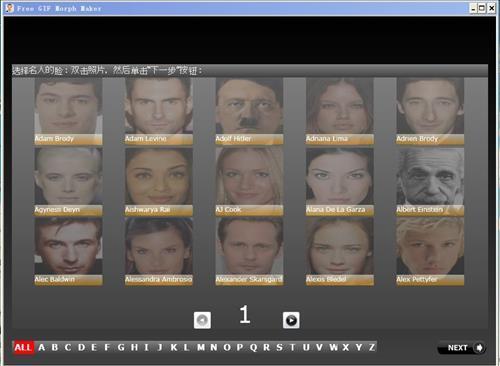Filter celebrities by letter A
The width and height of the screenshot is (500, 366).
coord(41,347)
